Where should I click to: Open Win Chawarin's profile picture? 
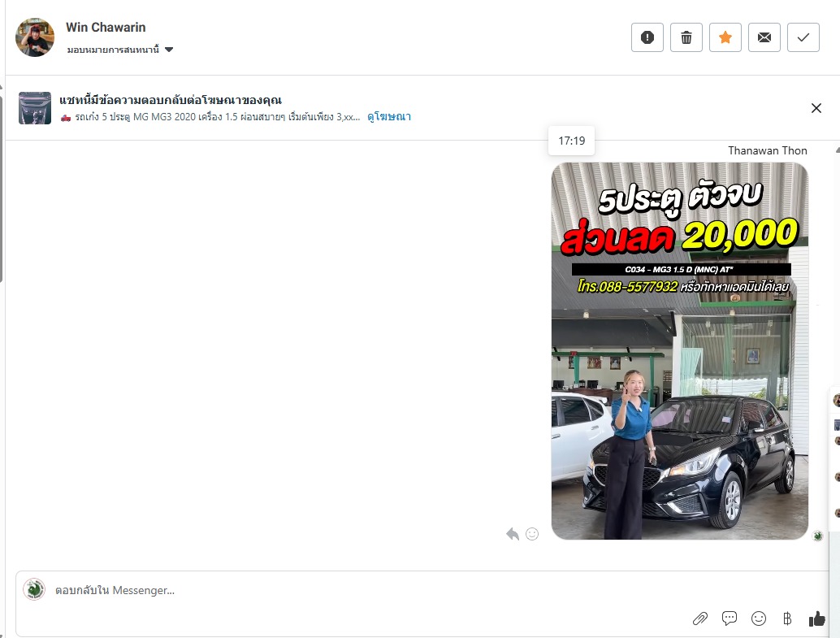pos(35,37)
